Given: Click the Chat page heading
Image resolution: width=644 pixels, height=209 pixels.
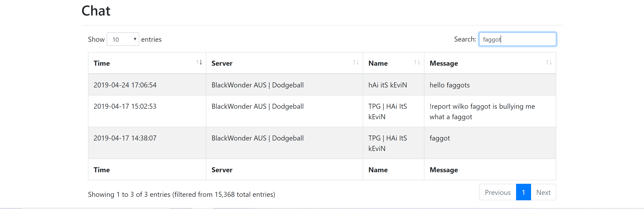Looking at the screenshot, I should [96, 11].
